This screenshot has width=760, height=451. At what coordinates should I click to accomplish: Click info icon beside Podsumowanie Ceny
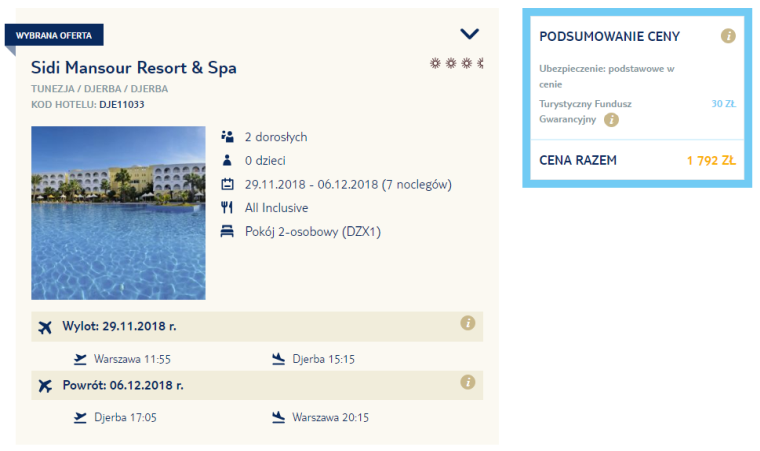pyautogui.click(x=728, y=37)
